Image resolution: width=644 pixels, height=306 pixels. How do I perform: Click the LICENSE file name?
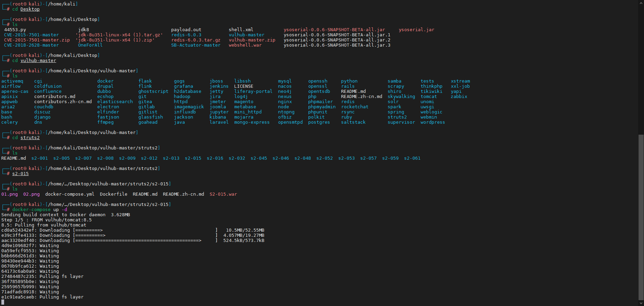(244, 86)
